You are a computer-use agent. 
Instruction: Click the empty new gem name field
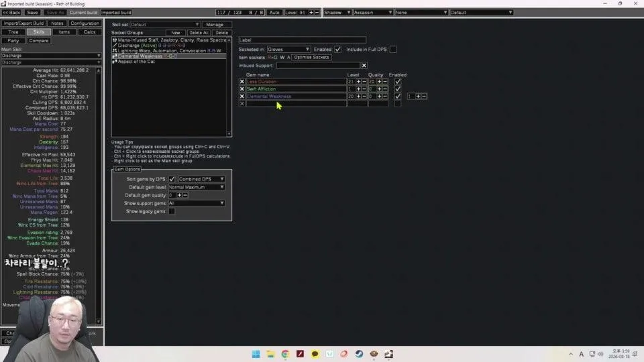click(x=296, y=104)
